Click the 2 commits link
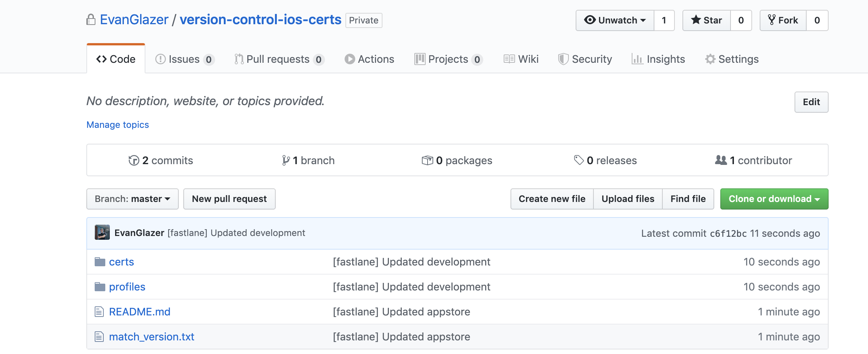Screen dimensions: 868x354 [x=161, y=160]
